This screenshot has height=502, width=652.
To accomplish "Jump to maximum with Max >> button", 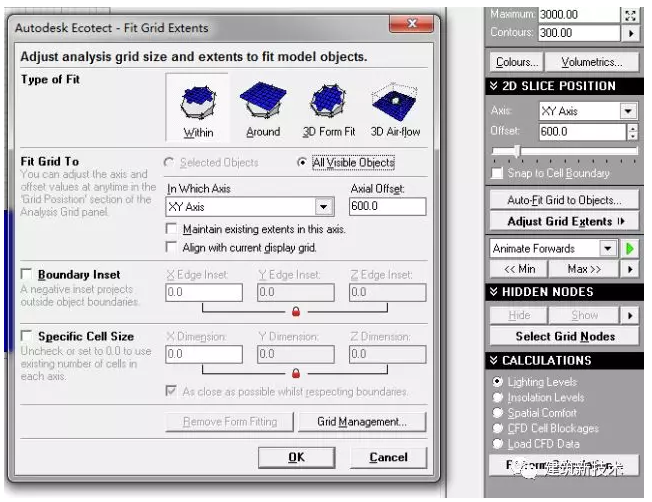I will [584, 269].
